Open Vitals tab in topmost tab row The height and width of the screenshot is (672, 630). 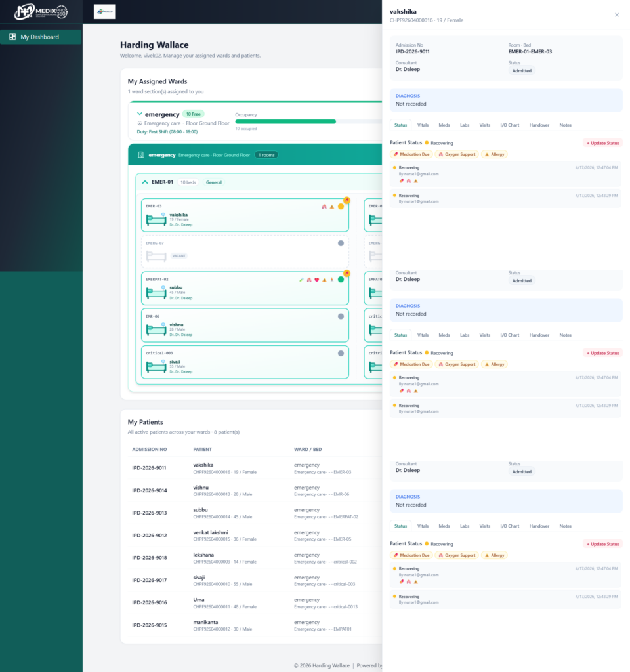point(423,125)
